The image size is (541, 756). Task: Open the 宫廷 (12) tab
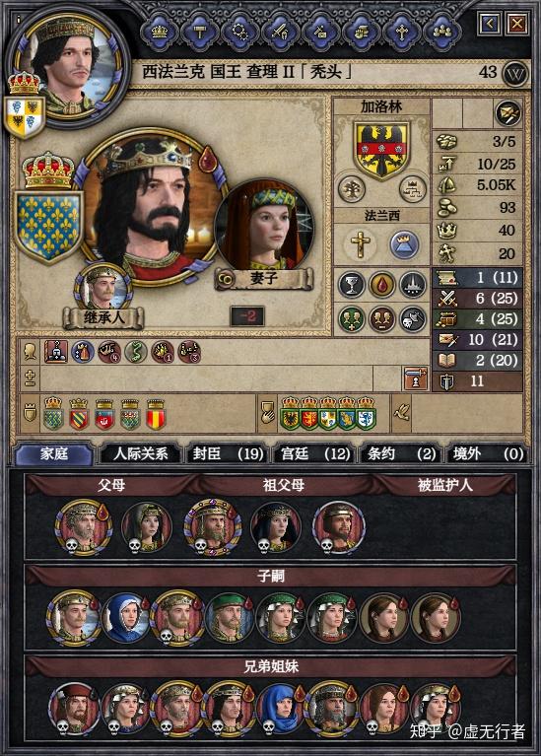click(x=314, y=453)
